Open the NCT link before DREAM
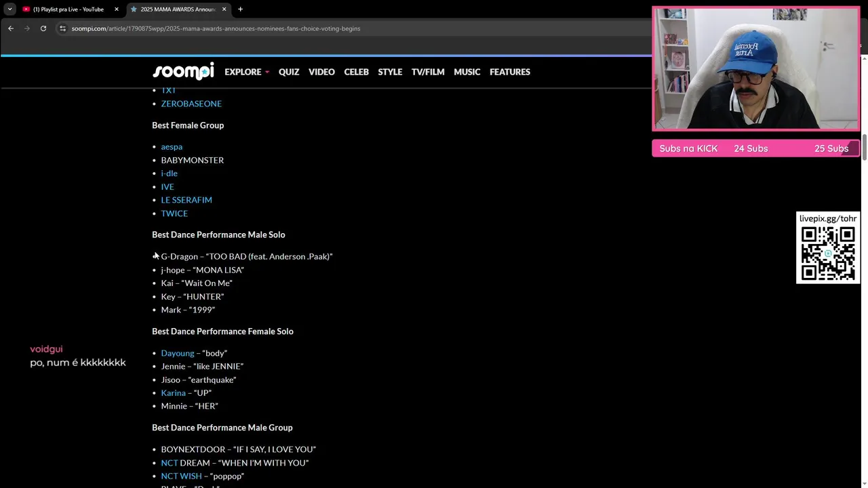 point(170,463)
